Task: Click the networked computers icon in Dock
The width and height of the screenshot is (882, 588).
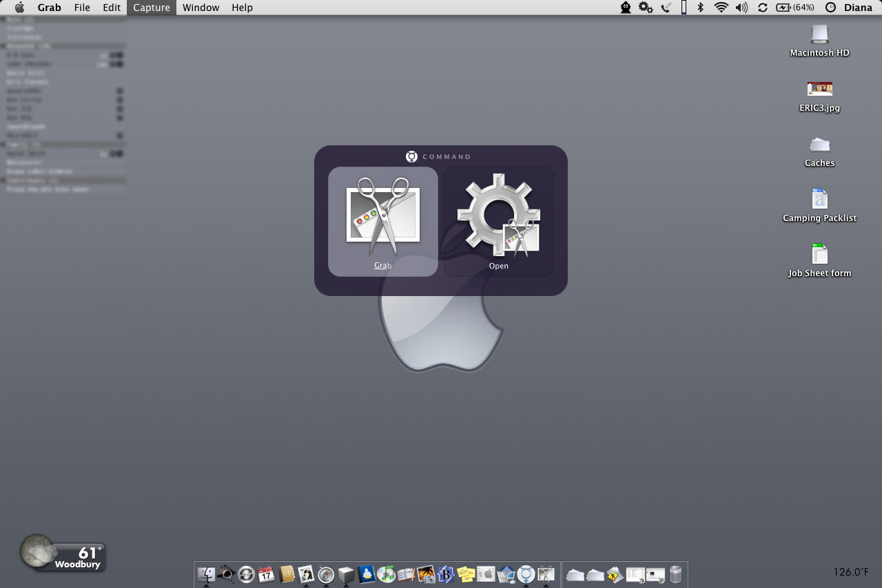Action: pyautogui.click(x=506, y=574)
